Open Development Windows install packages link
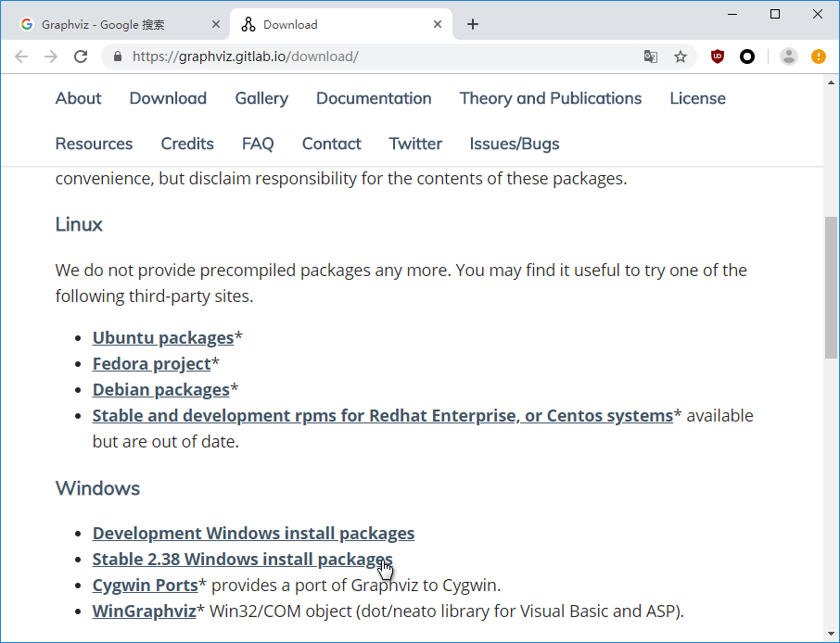The height and width of the screenshot is (643, 840). pyautogui.click(x=253, y=534)
